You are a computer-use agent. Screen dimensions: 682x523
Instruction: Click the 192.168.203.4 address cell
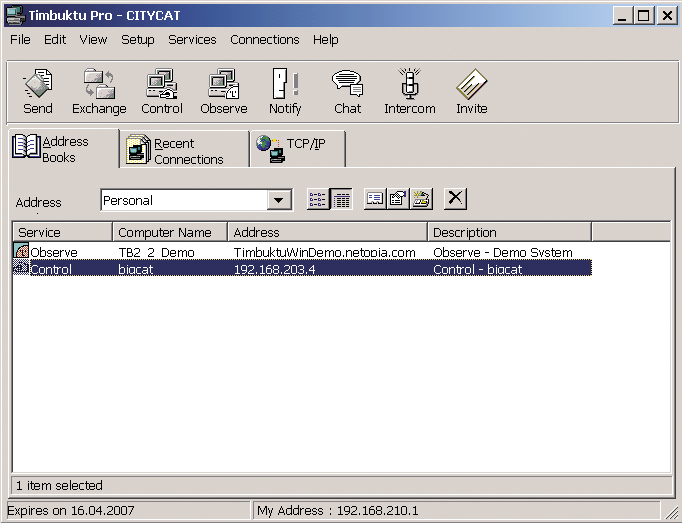[274, 269]
